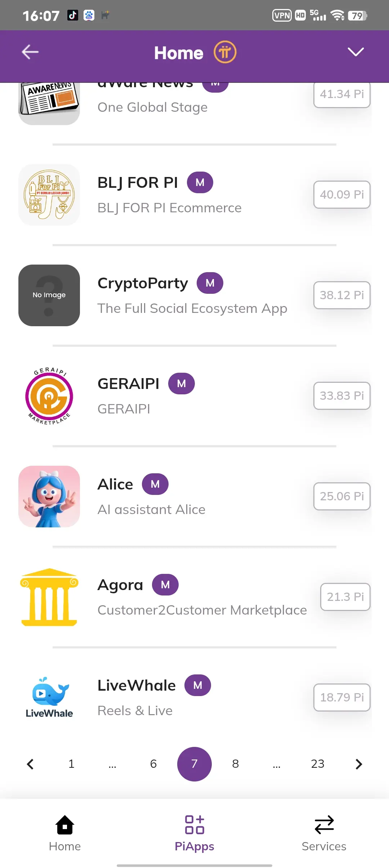Click the 40.09 Pi button
The image size is (389, 868).
click(342, 195)
